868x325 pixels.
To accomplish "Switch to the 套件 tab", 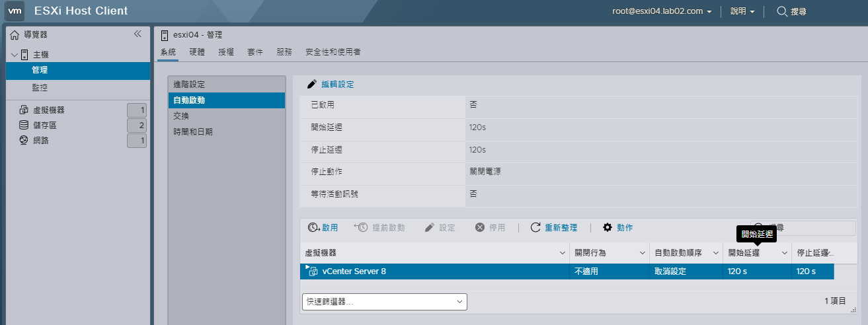I will coord(255,52).
